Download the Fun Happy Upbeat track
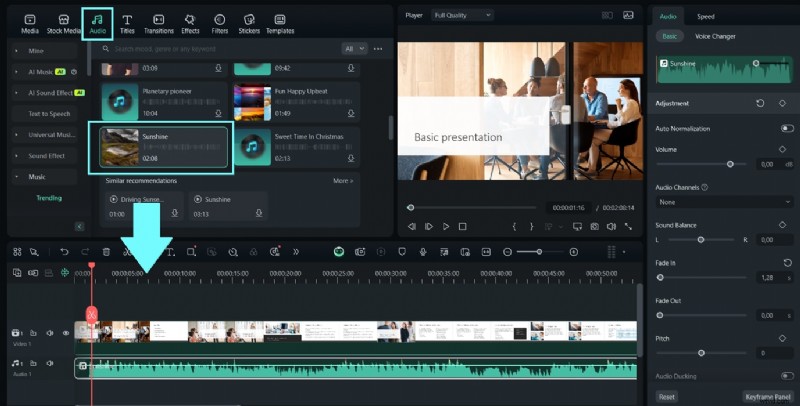 351,113
